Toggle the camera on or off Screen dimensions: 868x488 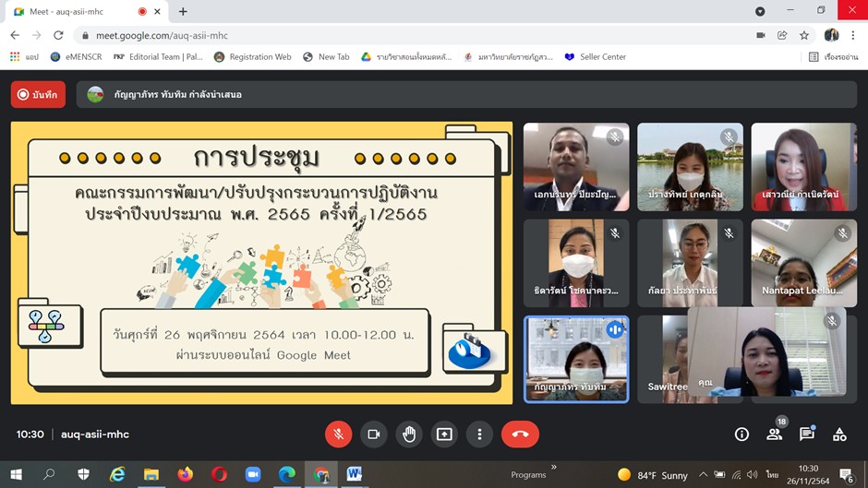pyautogui.click(x=374, y=434)
